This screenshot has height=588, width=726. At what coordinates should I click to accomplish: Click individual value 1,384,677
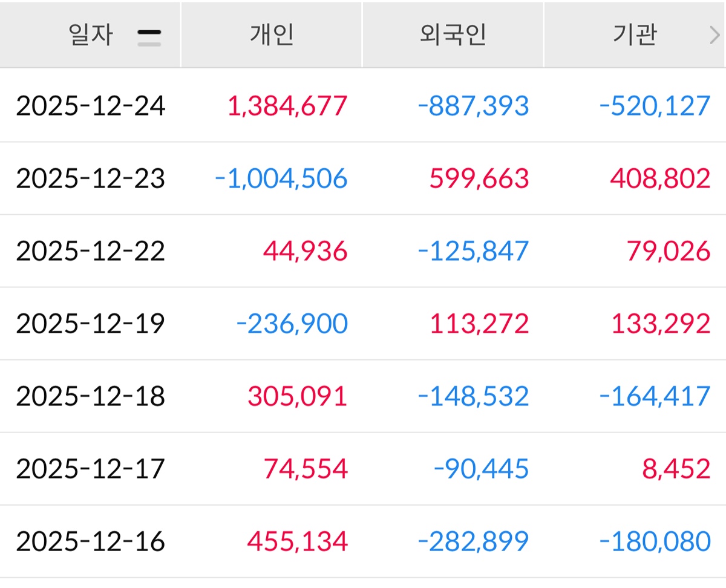coord(287,106)
